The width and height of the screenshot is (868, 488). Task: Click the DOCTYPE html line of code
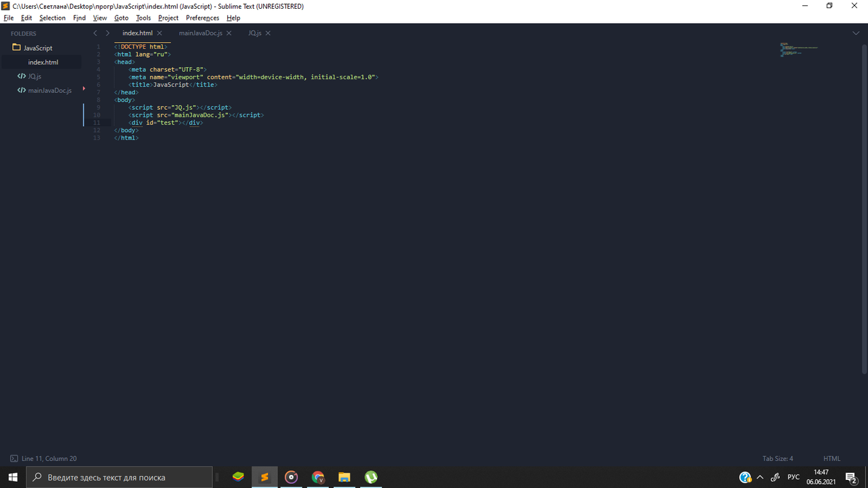point(141,47)
